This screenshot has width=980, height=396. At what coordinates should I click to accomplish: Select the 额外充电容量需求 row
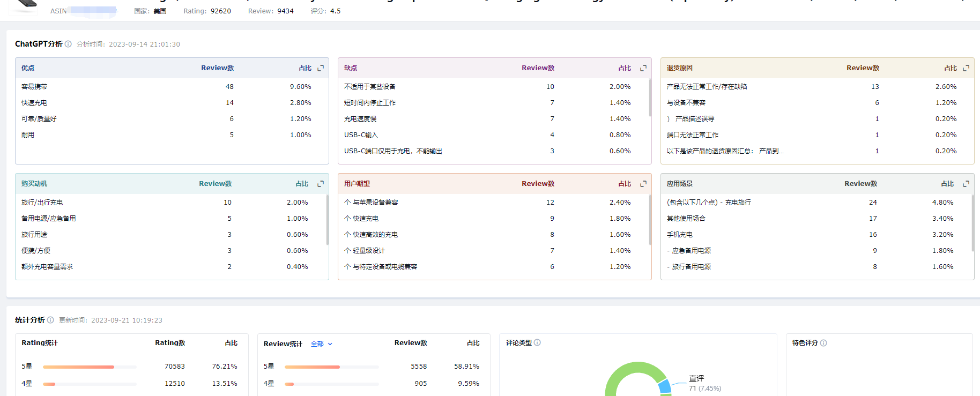170,267
